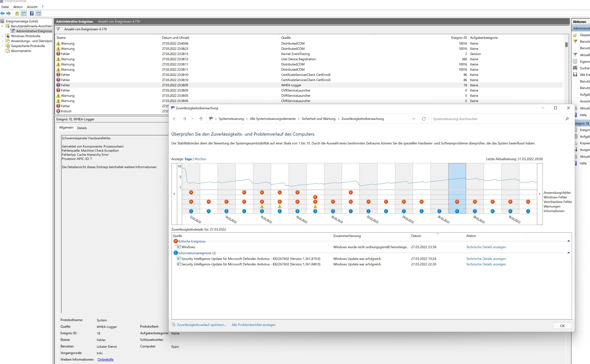Click the up-arrow to parent control panel folder
The width and height of the screenshot is (590, 364).
(201, 119)
